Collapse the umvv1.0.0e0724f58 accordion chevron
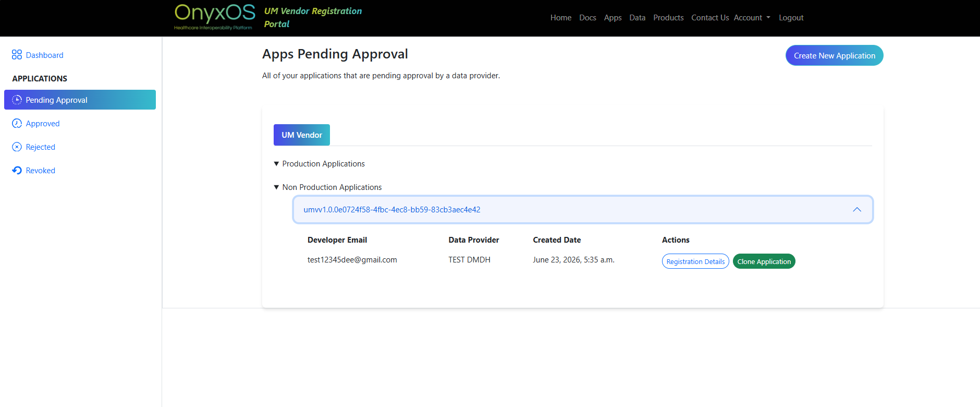The width and height of the screenshot is (980, 407). coord(857,209)
